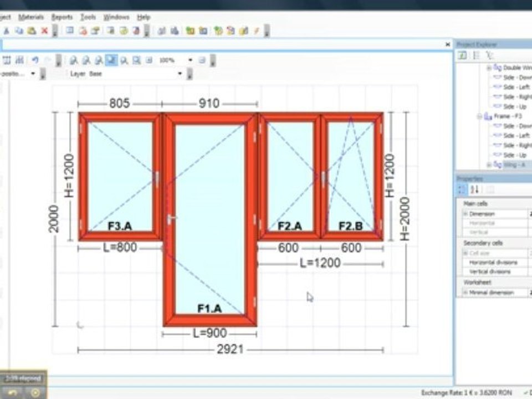Open the Reports menu
Viewport: 532px width, 399px height.
[62, 17]
